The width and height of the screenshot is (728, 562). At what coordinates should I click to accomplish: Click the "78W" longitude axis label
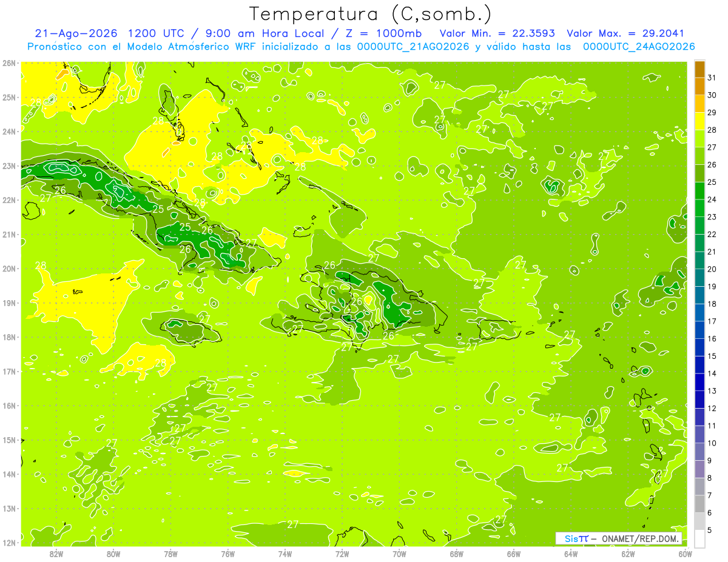click(x=170, y=554)
